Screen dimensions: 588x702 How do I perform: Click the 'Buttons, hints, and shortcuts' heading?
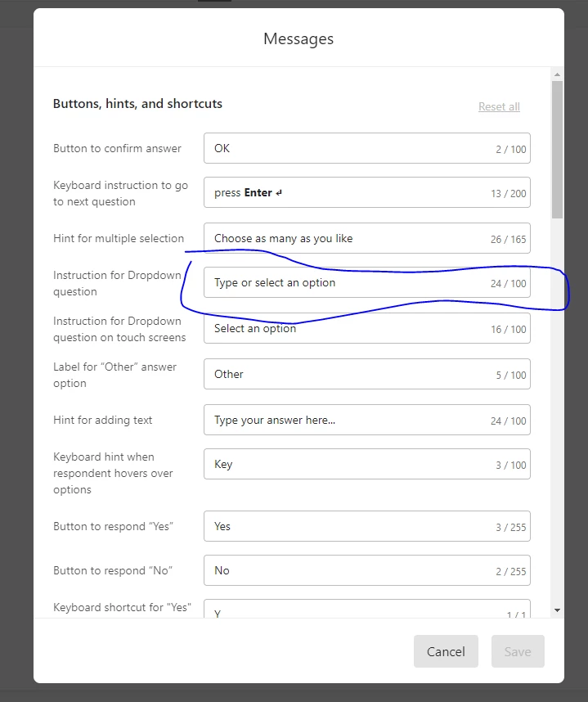137,104
